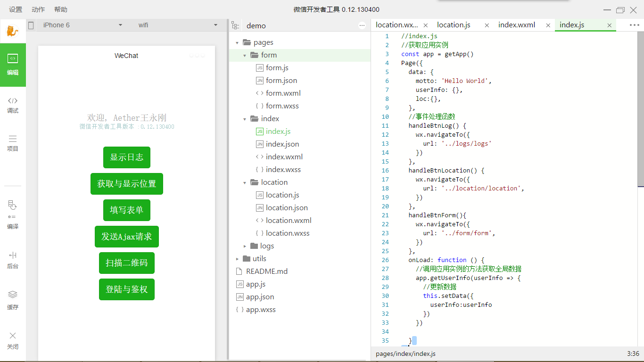This screenshot has width=644, height=362.
Task: Close the location.js editor tab
Action: pyautogui.click(x=487, y=25)
